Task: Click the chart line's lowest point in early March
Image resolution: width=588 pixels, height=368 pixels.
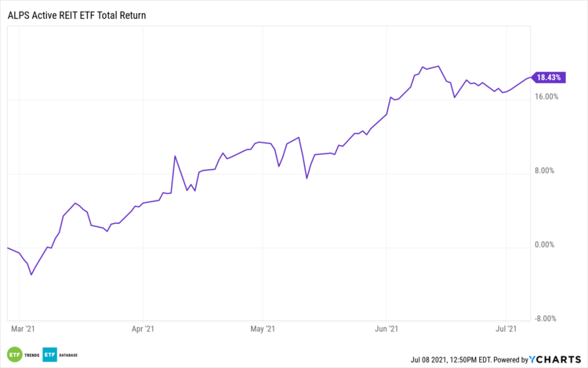Action: pos(31,275)
